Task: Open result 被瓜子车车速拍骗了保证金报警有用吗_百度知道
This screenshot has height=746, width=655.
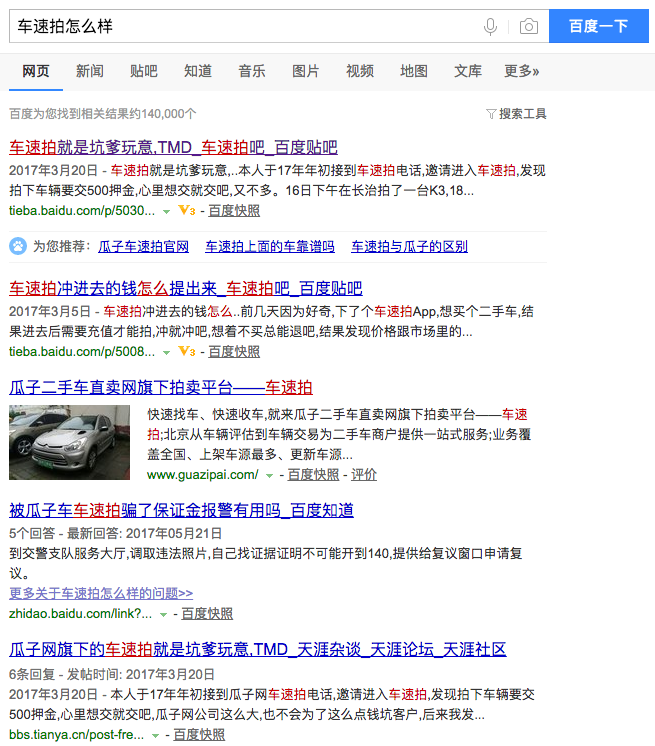Action: [x=181, y=510]
